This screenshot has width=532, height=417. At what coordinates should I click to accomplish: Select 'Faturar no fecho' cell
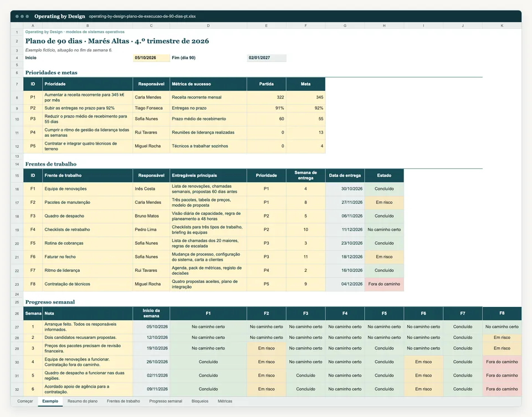click(88, 256)
